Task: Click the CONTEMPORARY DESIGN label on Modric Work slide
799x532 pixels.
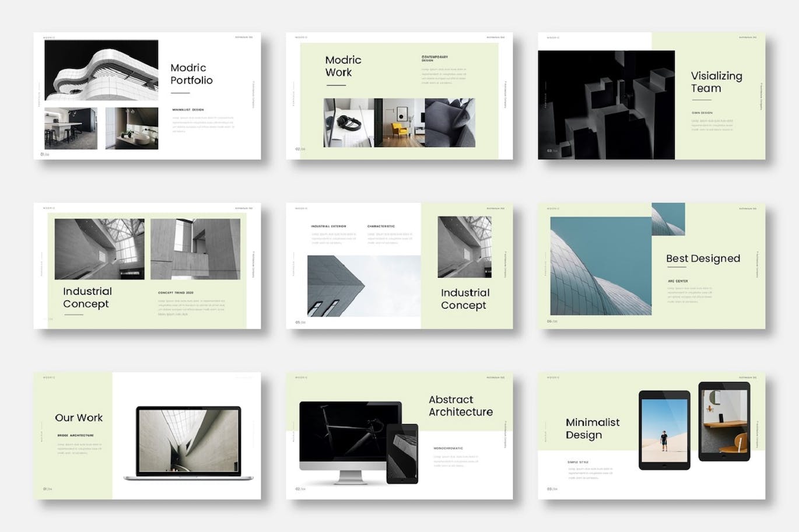Action: pyautogui.click(x=434, y=57)
